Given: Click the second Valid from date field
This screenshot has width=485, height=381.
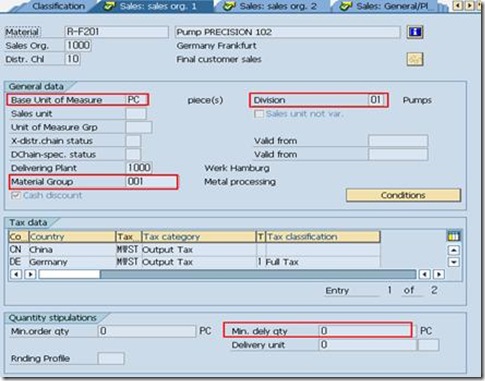Looking at the screenshot, I should [x=398, y=155].
